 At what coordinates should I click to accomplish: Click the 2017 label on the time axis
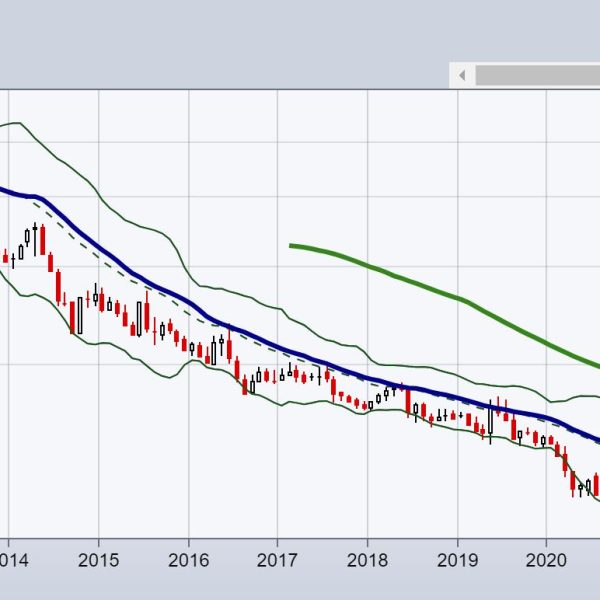coord(277,559)
